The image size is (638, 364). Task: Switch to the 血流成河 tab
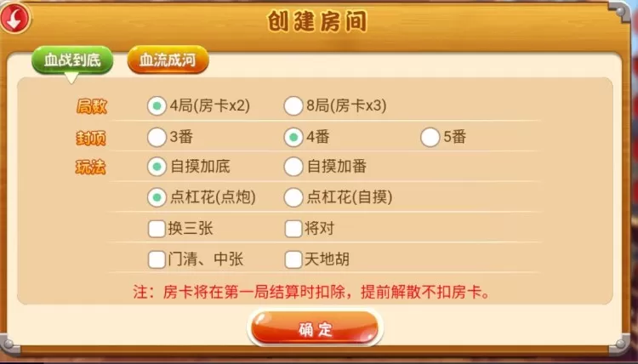coord(168,60)
